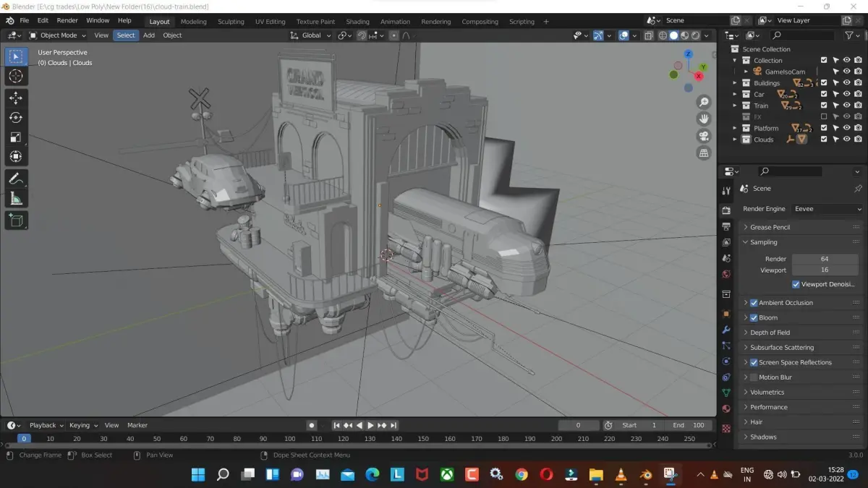Viewport: 868px width, 488px height.
Task: Activate the Cursor tool in viewport toolbar
Action: pyautogui.click(x=16, y=76)
